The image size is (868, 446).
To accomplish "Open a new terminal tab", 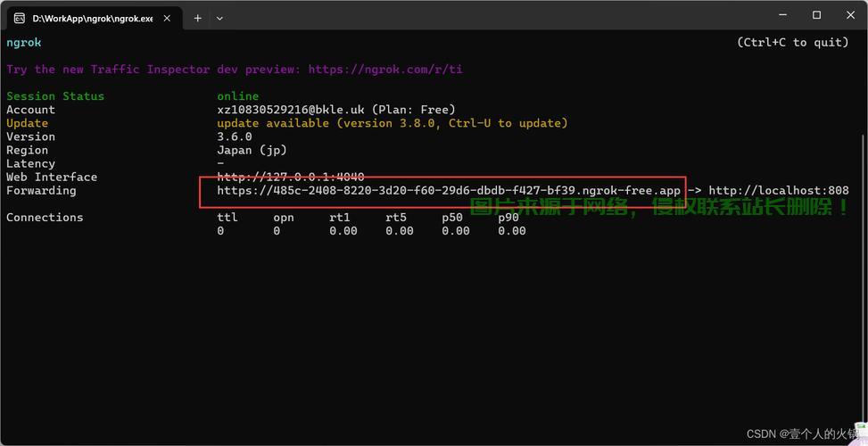I will coord(198,18).
